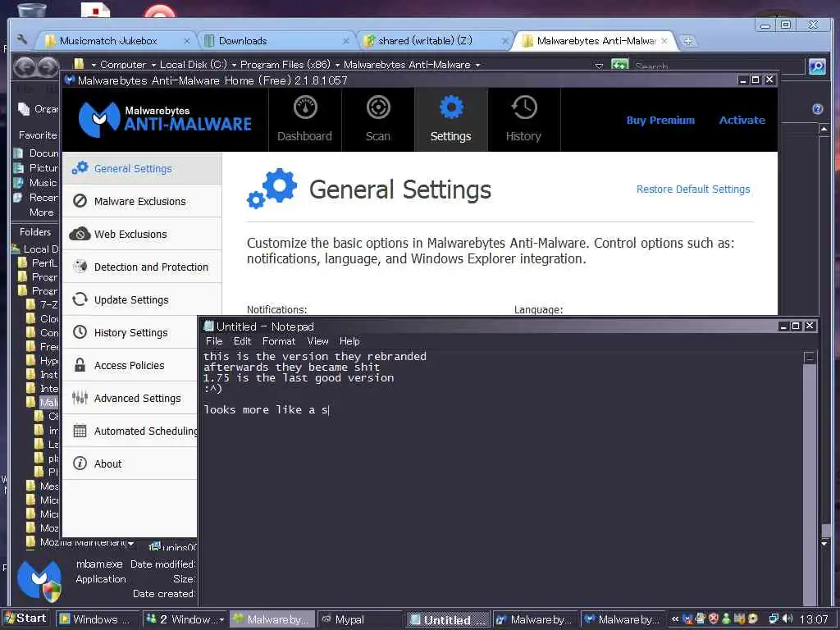Image resolution: width=840 pixels, height=630 pixels.
Task: Close the Musicmatch Jukebox tab
Action: [x=186, y=41]
